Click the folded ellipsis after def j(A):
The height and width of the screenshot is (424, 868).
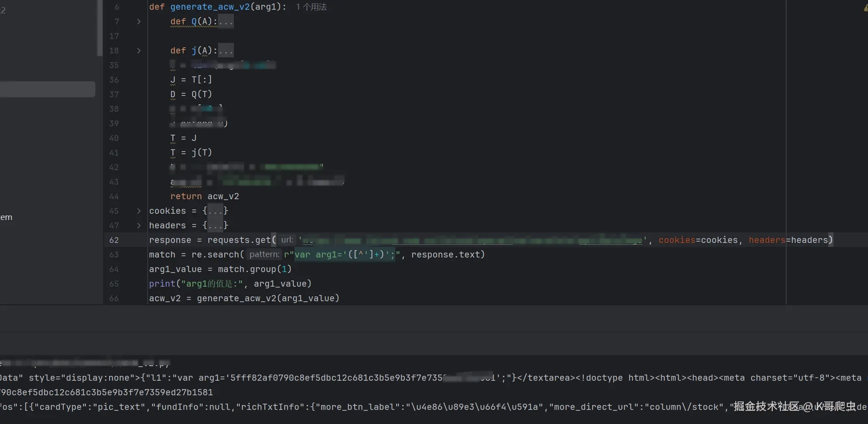point(226,51)
